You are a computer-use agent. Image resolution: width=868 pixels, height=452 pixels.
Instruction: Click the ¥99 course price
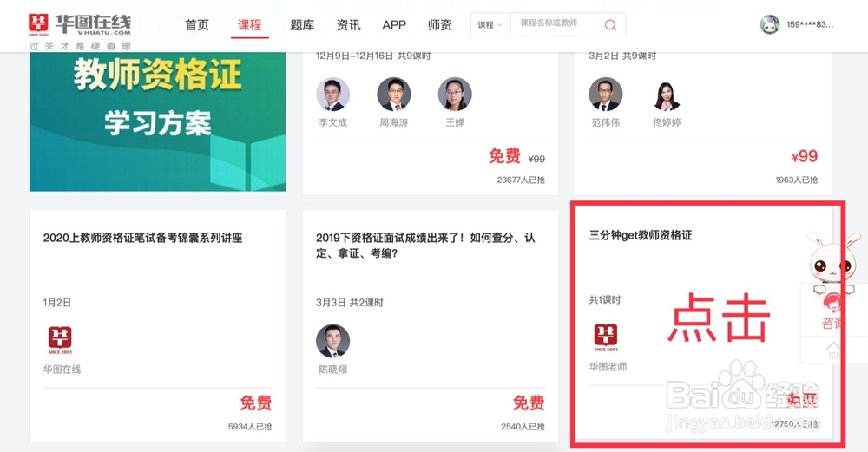(x=805, y=156)
